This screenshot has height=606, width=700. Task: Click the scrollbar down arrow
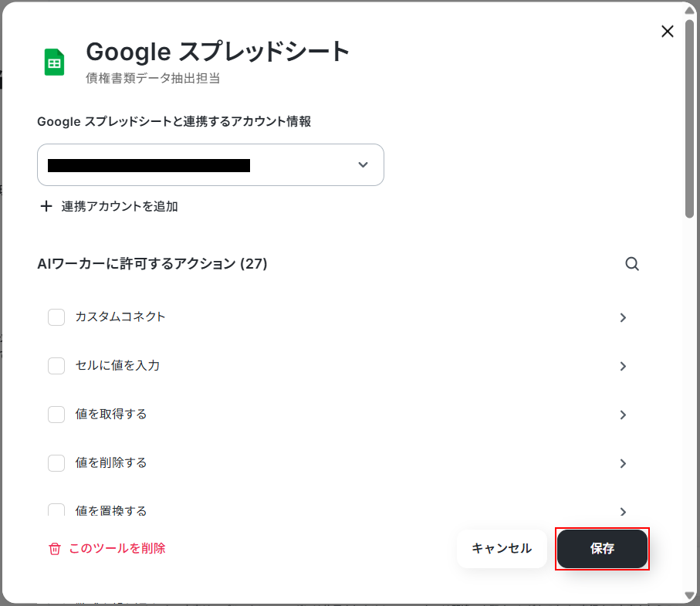click(690, 595)
